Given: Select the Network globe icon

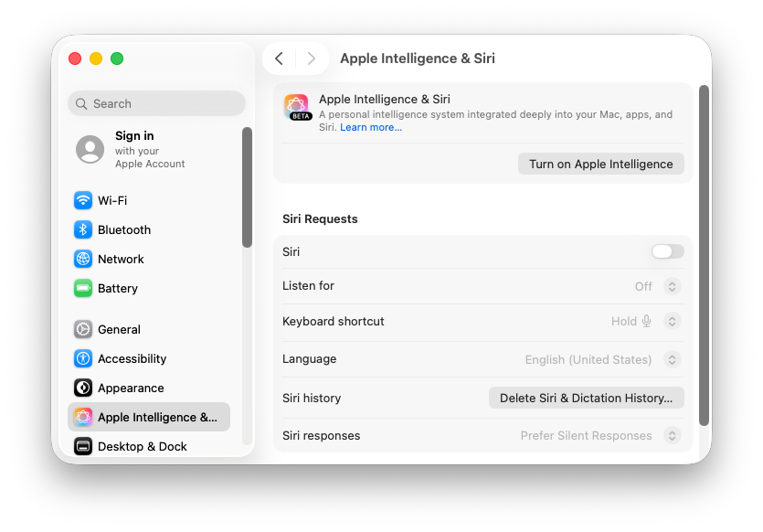Looking at the screenshot, I should (83, 259).
